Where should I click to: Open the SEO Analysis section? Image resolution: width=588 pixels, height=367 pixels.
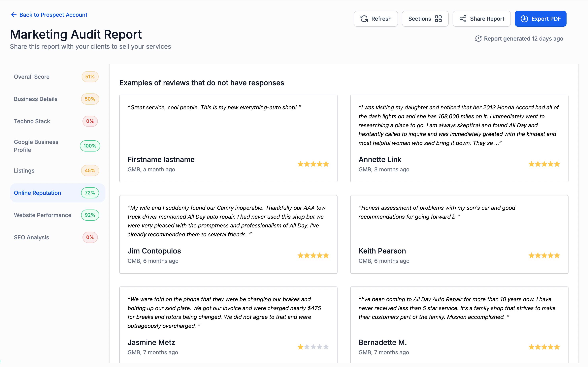[x=32, y=237]
